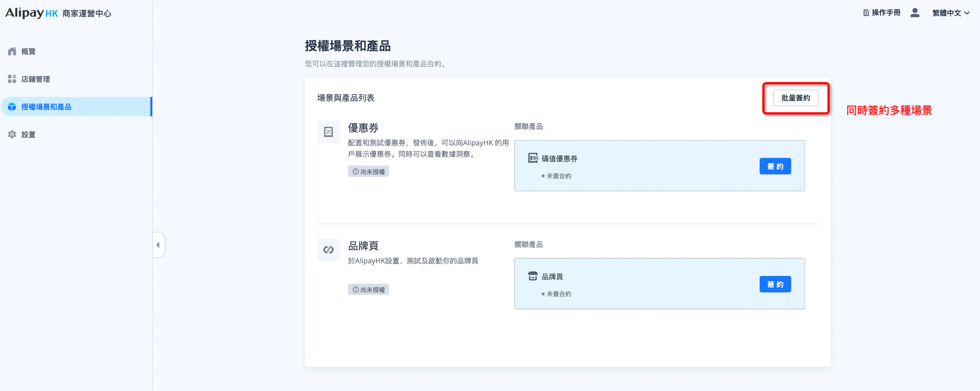
Task: Click 簽約 button for 品牌頁 product
Action: tap(775, 284)
